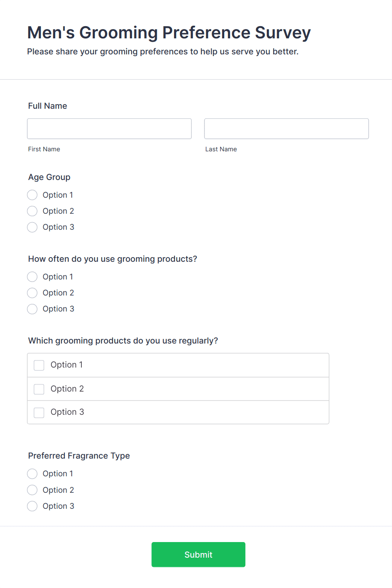This screenshot has width=392, height=588.
Task: Click the Last Name input field
Action: tap(286, 129)
